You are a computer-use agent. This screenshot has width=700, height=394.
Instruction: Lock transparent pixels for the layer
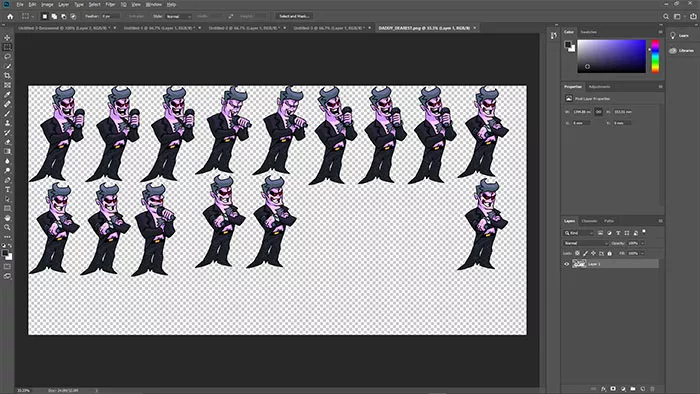(577, 253)
